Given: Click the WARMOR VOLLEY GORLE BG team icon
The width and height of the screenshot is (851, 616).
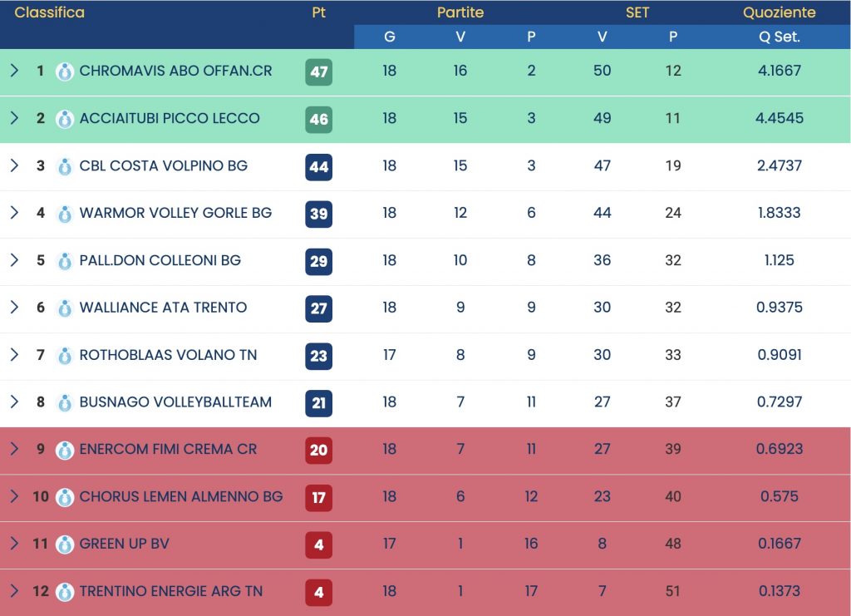Looking at the screenshot, I should coord(64,214).
